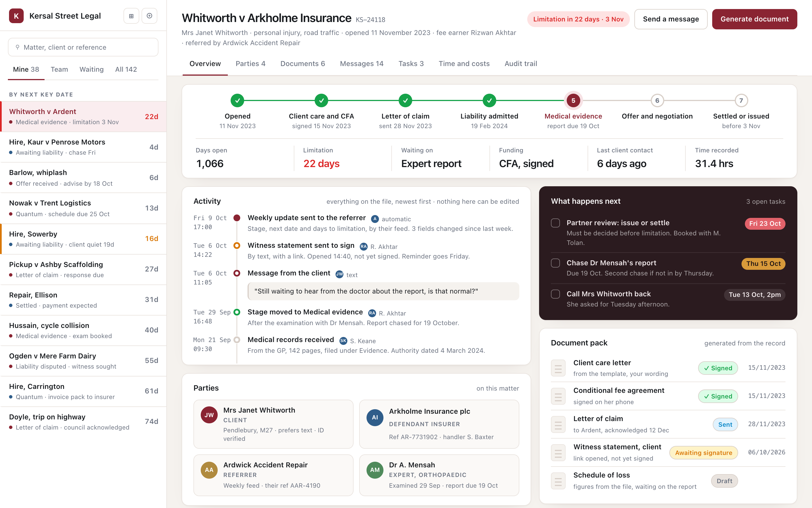Click the Awaiting signature status badge
The height and width of the screenshot is (508, 812).
click(703, 453)
